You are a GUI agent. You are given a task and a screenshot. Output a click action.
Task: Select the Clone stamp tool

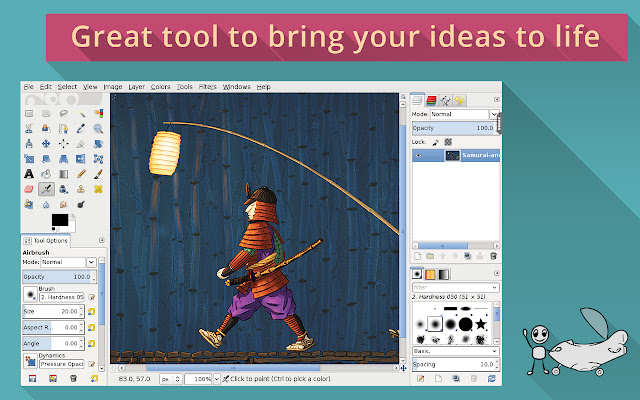tap(81, 189)
